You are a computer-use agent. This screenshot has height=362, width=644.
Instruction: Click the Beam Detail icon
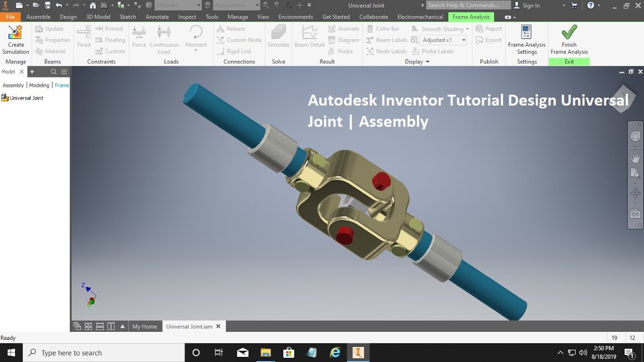309,32
